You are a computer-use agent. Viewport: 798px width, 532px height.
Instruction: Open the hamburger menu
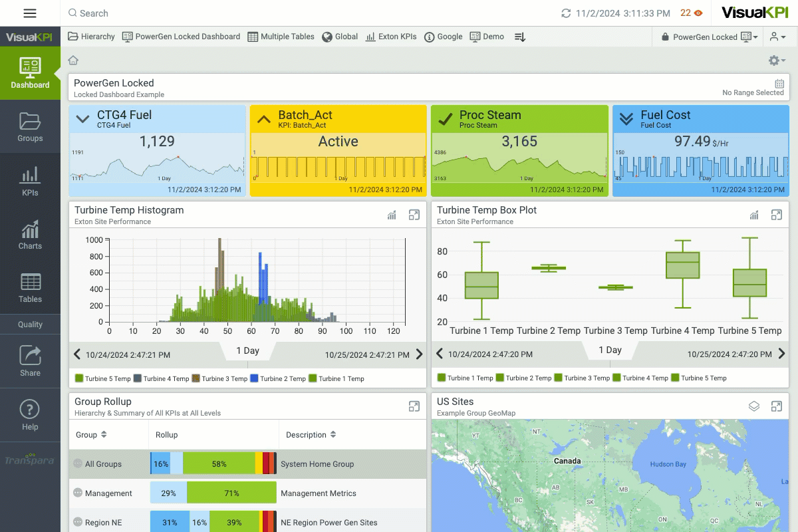click(30, 13)
